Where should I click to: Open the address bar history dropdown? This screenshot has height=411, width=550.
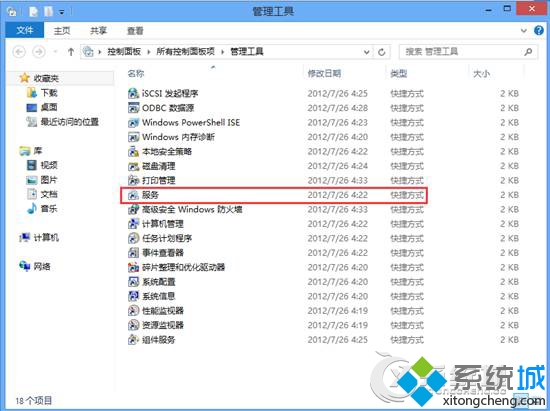pos(367,52)
